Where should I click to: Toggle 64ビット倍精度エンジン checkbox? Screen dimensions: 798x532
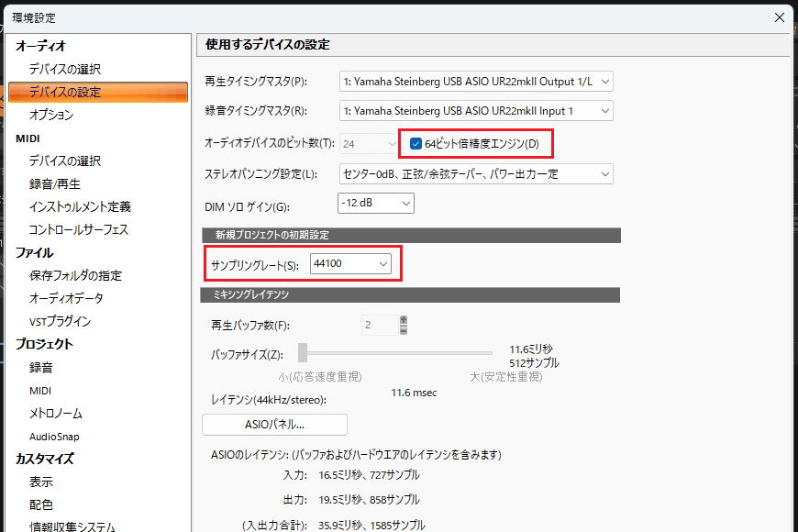(x=416, y=143)
